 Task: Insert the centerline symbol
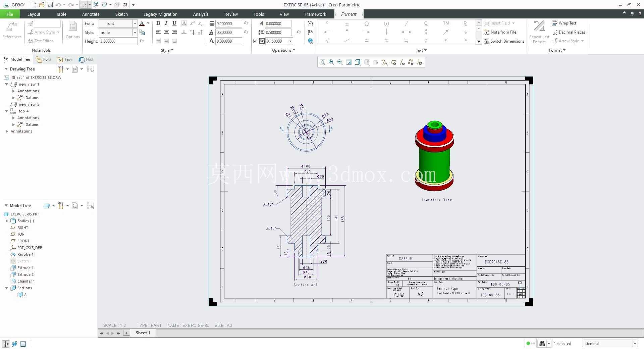426,23
